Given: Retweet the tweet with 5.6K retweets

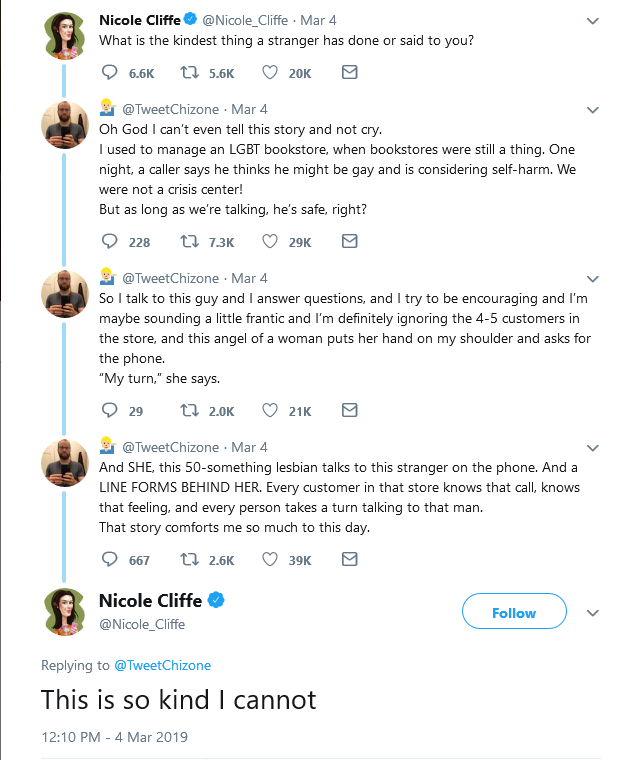Looking at the screenshot, I should 189,73.
